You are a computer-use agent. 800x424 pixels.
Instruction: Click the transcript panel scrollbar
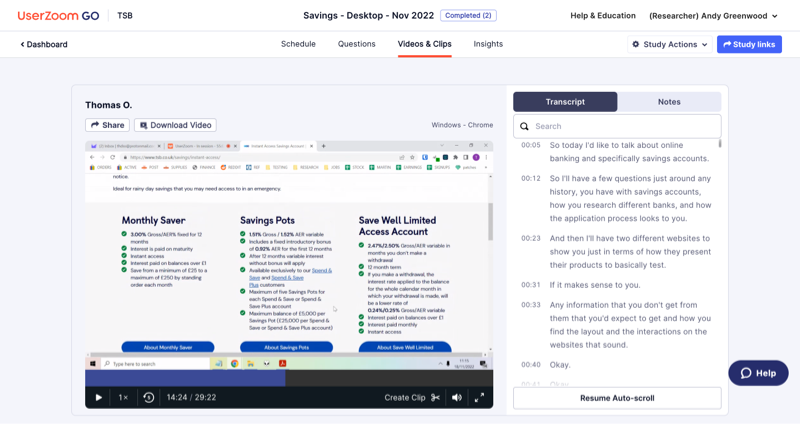[720, 143]
